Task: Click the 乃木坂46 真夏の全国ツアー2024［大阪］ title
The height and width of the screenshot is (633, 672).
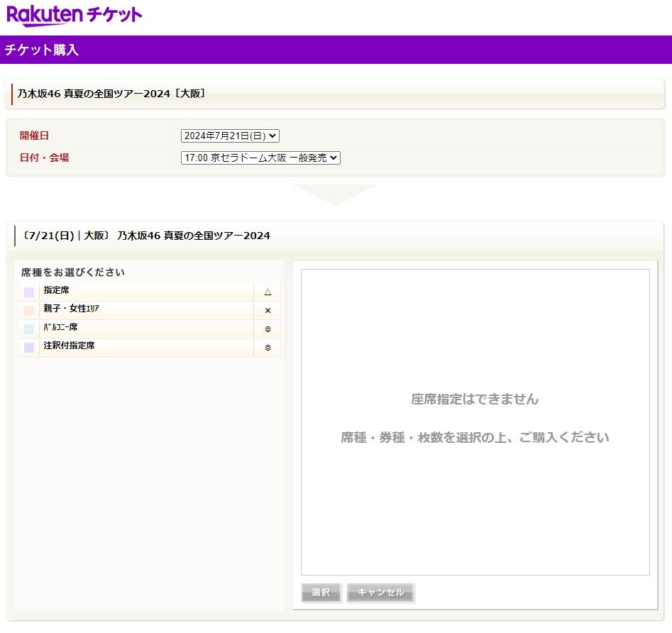Action: tap(111, 94)
